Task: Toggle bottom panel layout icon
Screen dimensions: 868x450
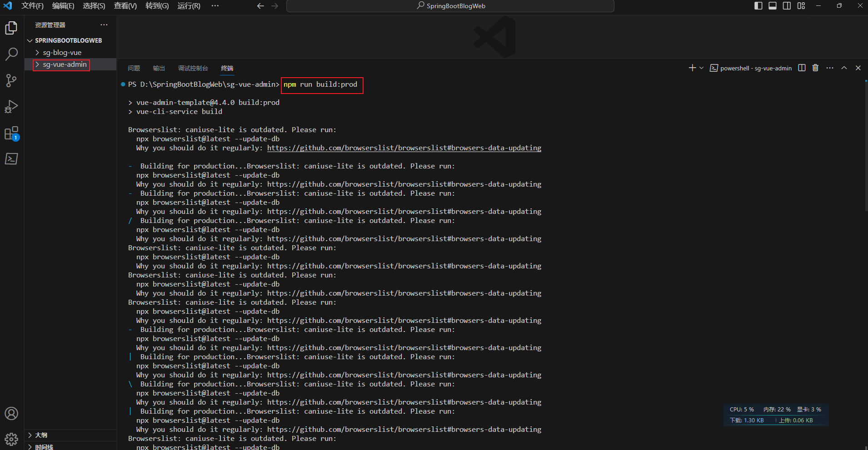Action: click(773, 6)
